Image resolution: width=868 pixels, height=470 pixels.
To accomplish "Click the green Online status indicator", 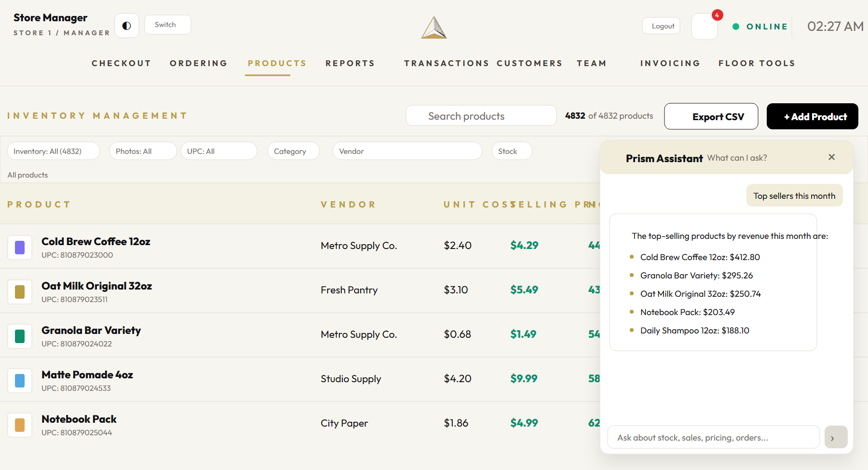I will (760, 27).
